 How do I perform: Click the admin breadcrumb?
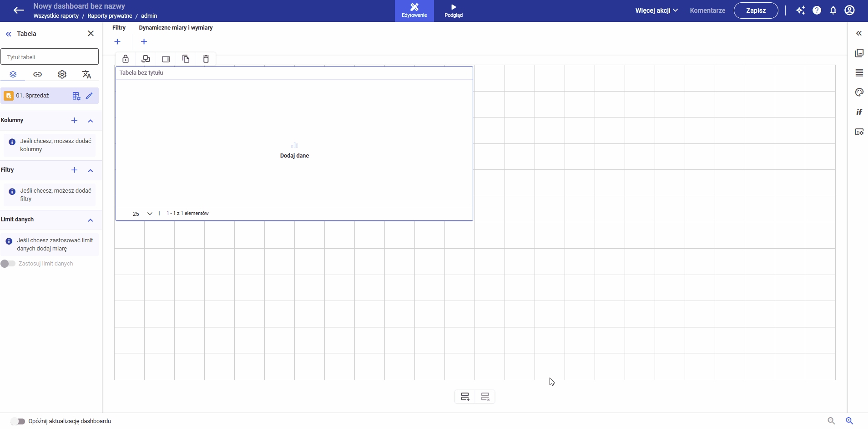pyautogui.click(x=149, y=16)
